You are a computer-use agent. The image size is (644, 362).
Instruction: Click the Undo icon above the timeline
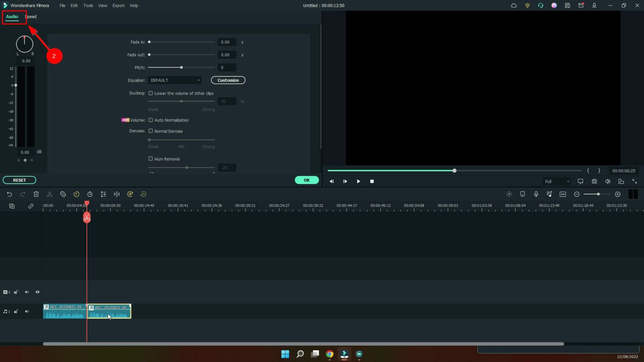[x=9, y=194]
